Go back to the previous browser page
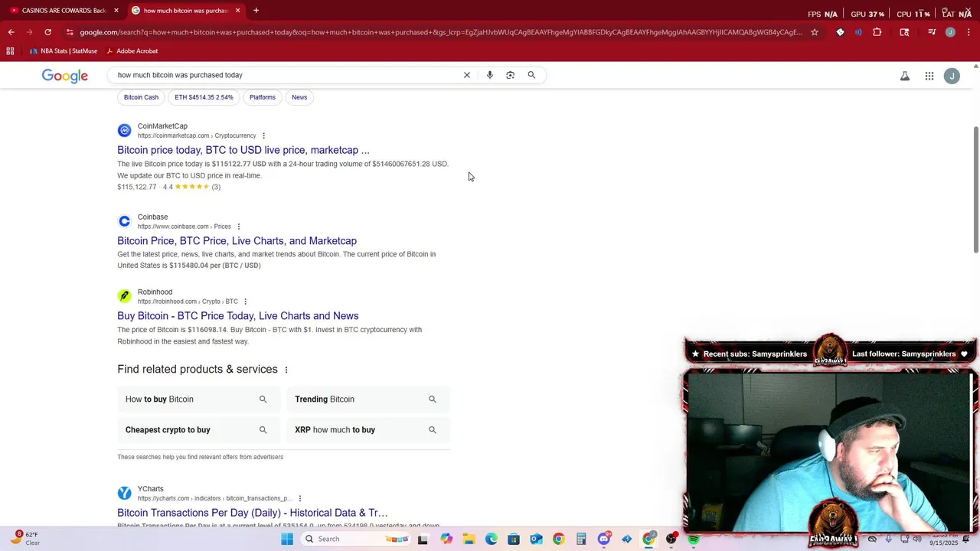The width and height of the screenshot is (980, 551). 11,32
